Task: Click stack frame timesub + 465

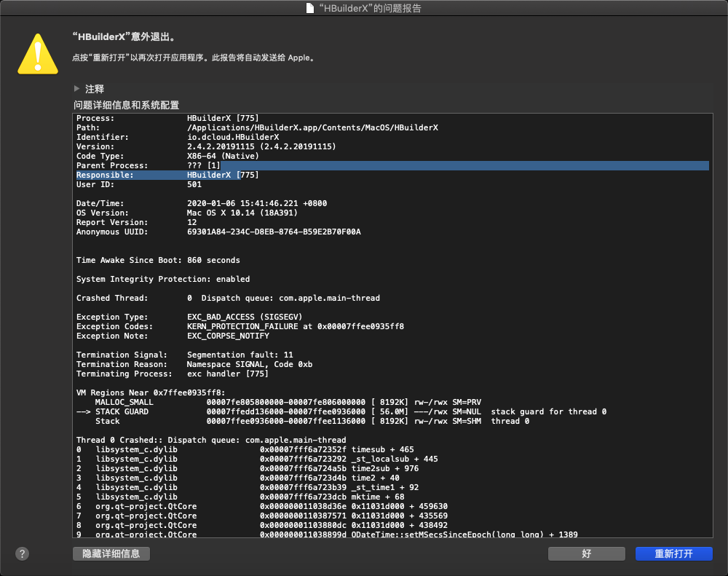Action: (383, 449)
